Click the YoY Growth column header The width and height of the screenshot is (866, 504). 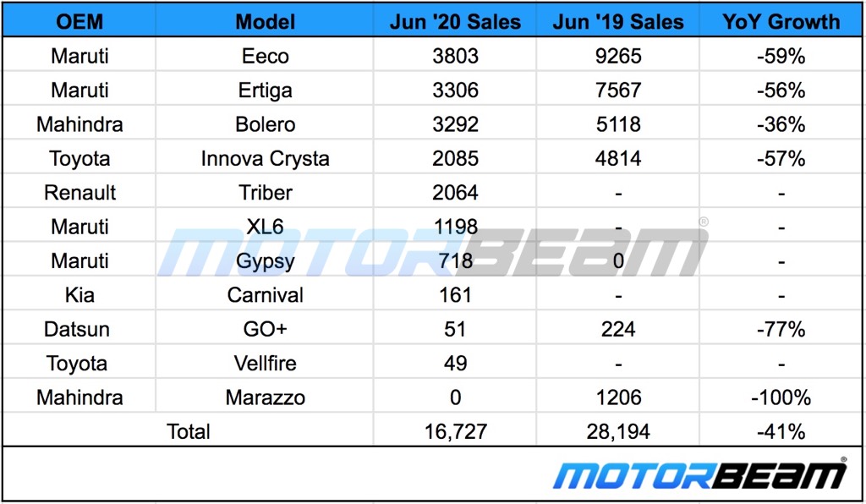click(781, 22)
